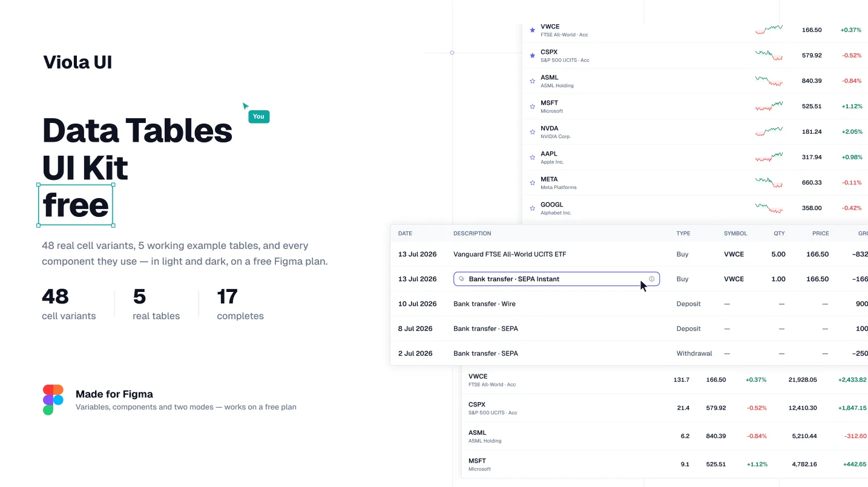Screen dimensions: 868x487
Task: Click the TYPE column header
Action: coord(683,233)
